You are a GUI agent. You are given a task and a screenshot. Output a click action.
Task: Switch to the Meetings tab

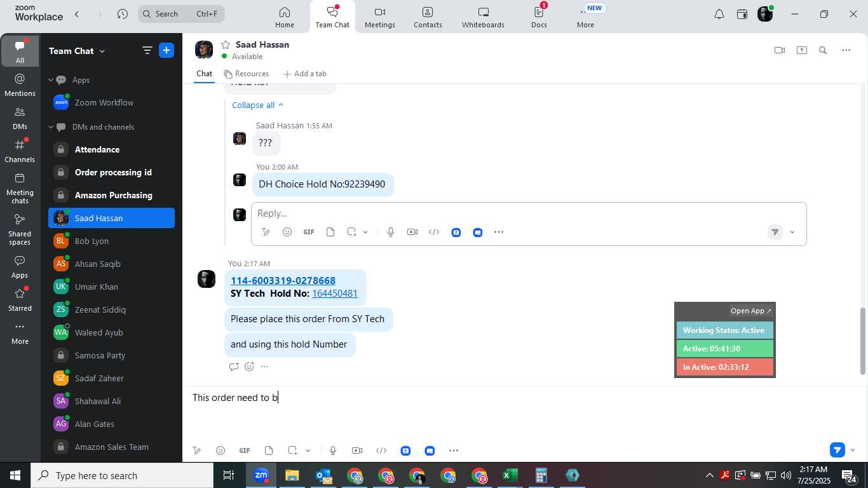click(x=380, y=17)
